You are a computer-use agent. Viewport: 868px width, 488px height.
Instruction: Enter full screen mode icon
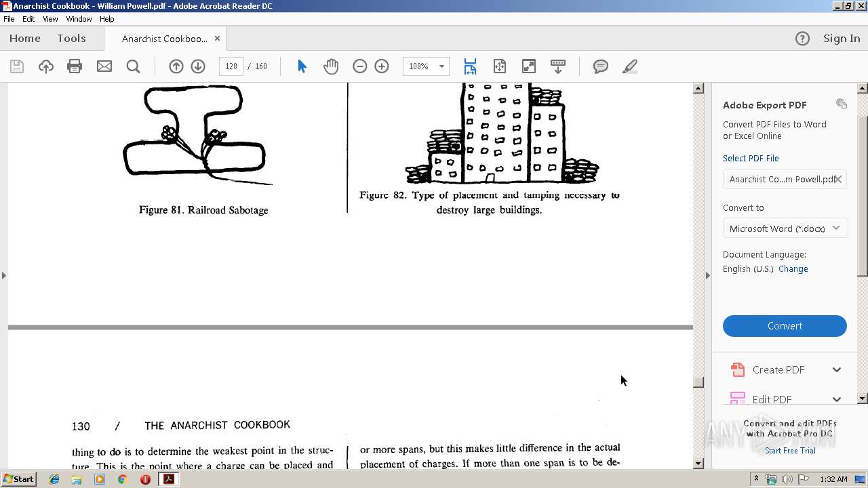pos(529,66)
